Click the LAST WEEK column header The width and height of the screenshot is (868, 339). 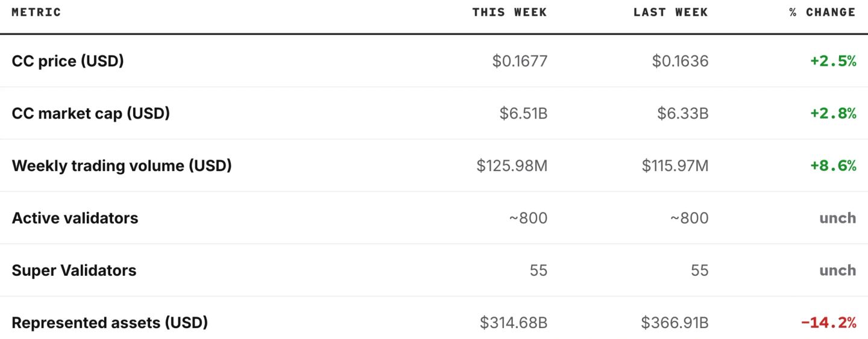pos(670,12)
